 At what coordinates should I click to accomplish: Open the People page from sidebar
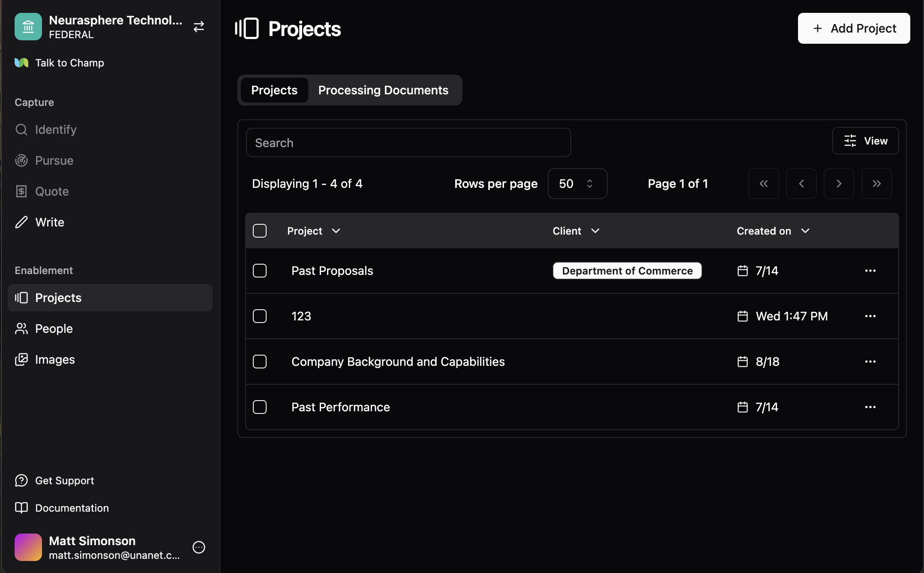pos(54,329)
